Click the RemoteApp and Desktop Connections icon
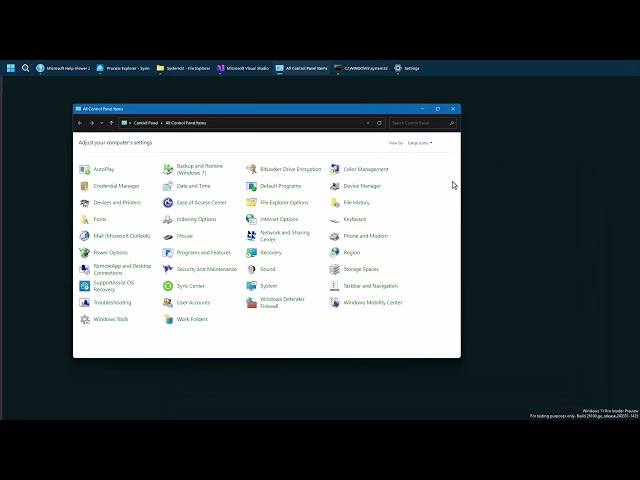The height and width of the screenshot is (480, 640). [x=84, y=269]
